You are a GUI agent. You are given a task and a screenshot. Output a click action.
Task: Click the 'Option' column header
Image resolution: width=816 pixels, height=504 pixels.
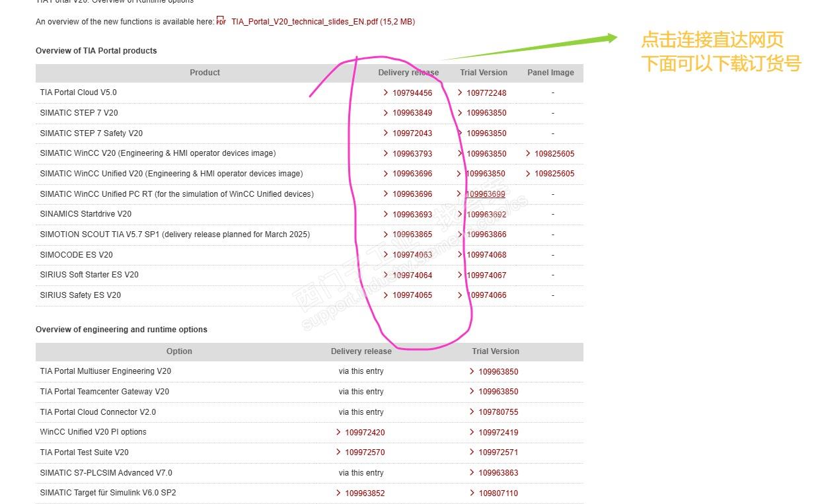point(179,351)
